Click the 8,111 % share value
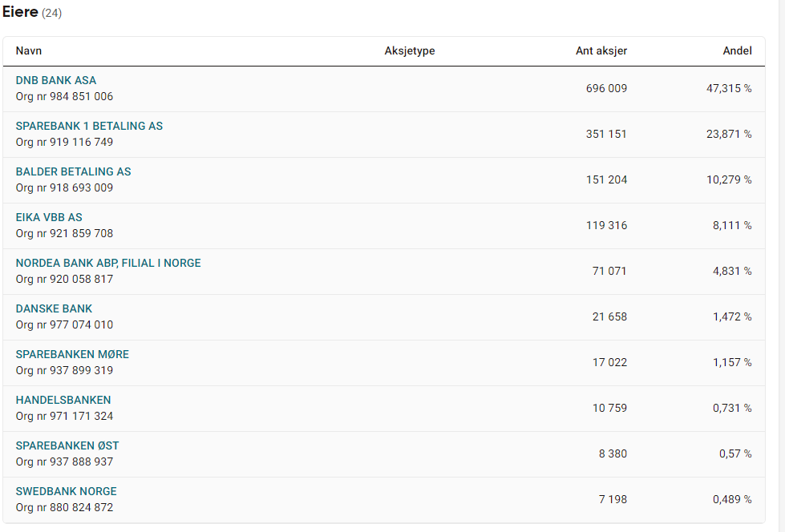This screenshot has width=785, height=532. (x=732, y=225)
